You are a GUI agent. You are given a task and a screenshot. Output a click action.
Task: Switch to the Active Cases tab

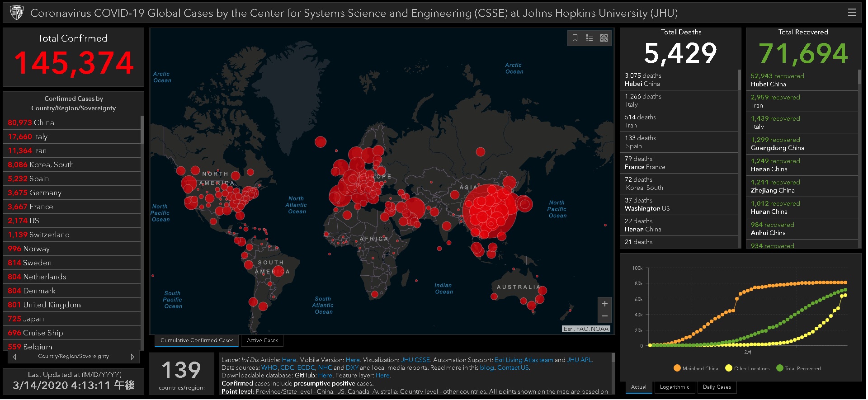tap(262, 340)
